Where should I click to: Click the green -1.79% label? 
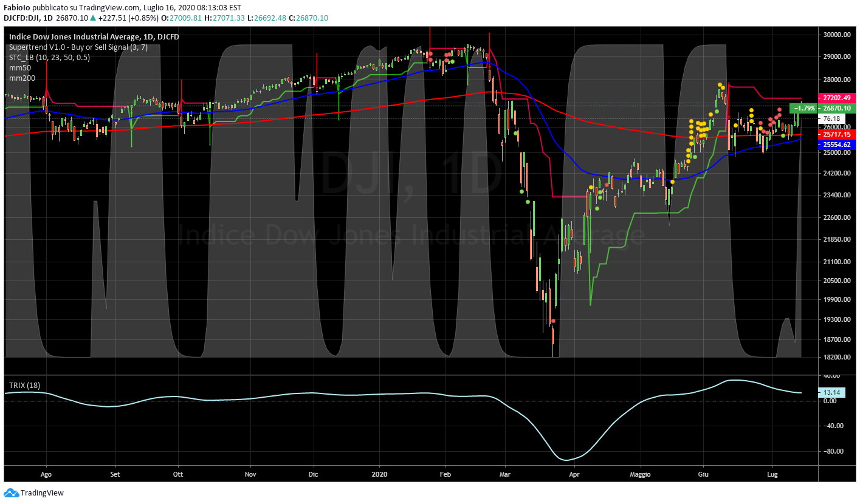click(805, 108)
